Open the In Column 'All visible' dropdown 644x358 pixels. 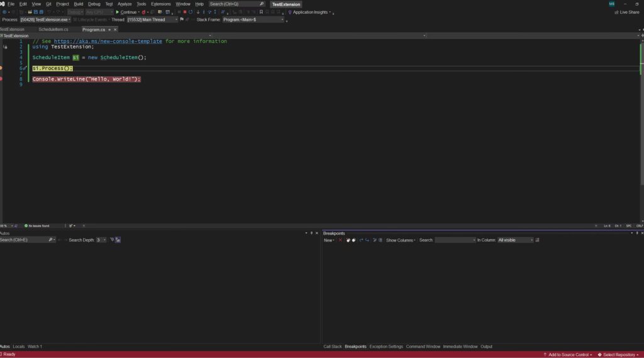tap(516, 240)
